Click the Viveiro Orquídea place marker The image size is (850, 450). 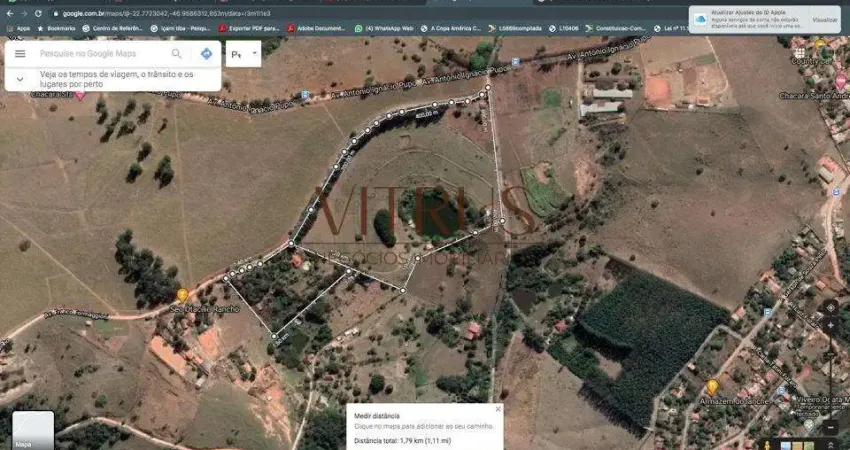(x=808, y=425)
